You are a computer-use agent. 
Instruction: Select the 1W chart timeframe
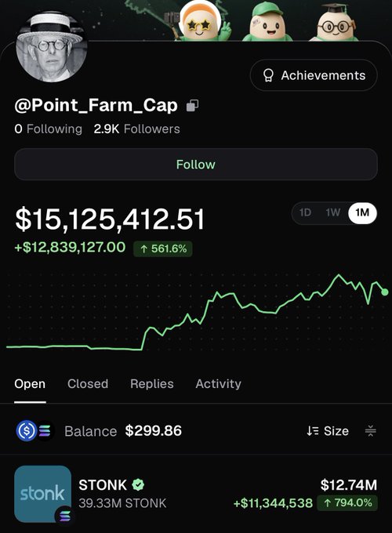pos(333,212)
